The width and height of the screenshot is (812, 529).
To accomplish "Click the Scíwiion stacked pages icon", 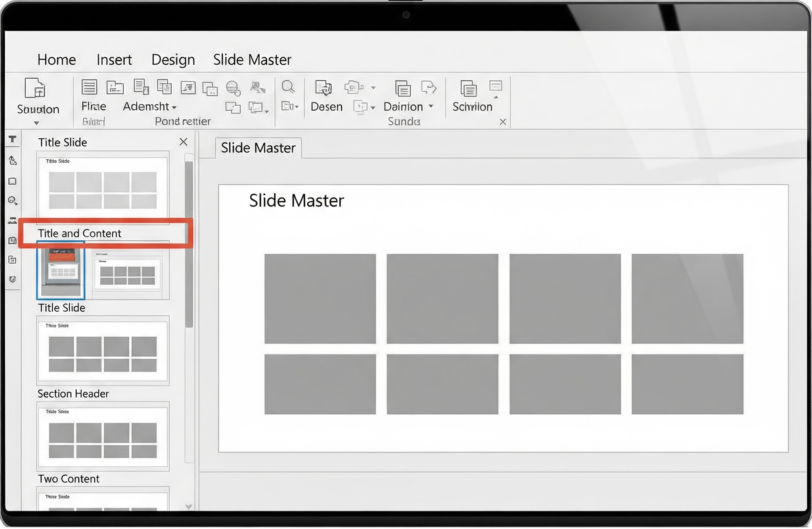I will [469, 88].
